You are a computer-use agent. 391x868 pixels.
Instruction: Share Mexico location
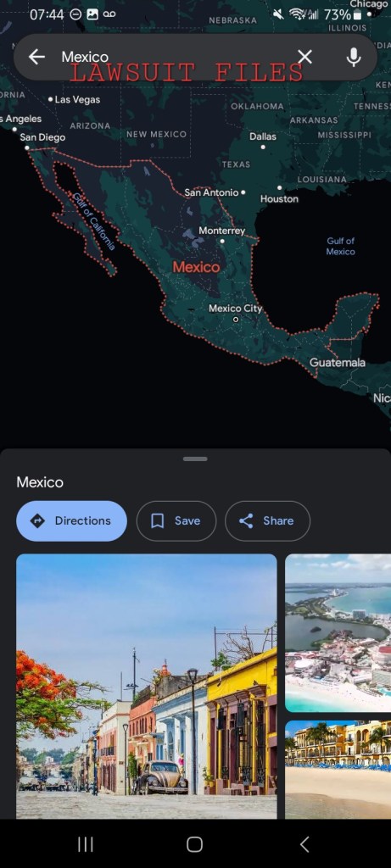click(x=267, y=521)
